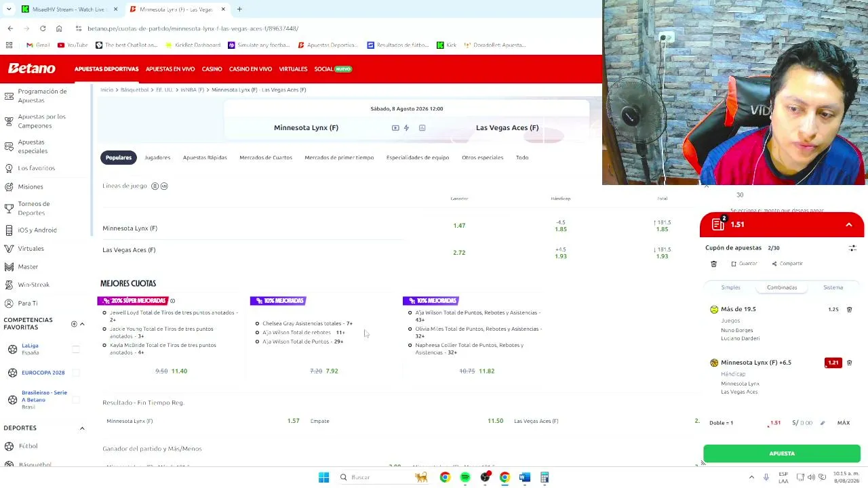
Task: Pick Empate odds 11.50
Action: click(495, 421)
